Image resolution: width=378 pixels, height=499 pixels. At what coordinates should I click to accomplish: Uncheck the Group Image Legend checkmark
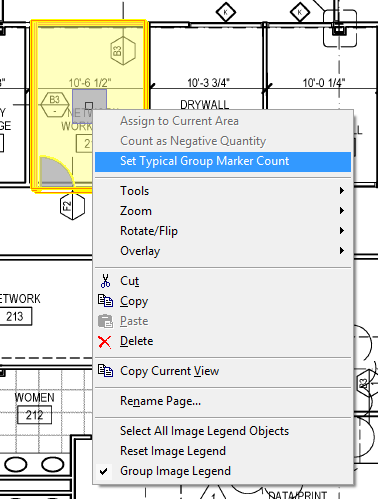click(104, 471)
